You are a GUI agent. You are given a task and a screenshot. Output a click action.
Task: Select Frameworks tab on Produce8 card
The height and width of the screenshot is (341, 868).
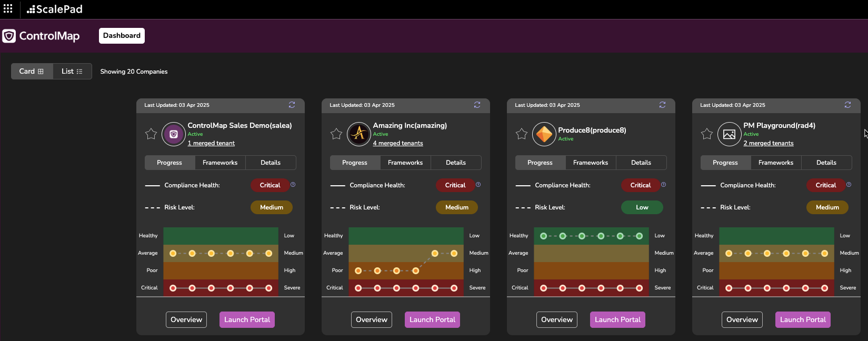coord(591,163)
